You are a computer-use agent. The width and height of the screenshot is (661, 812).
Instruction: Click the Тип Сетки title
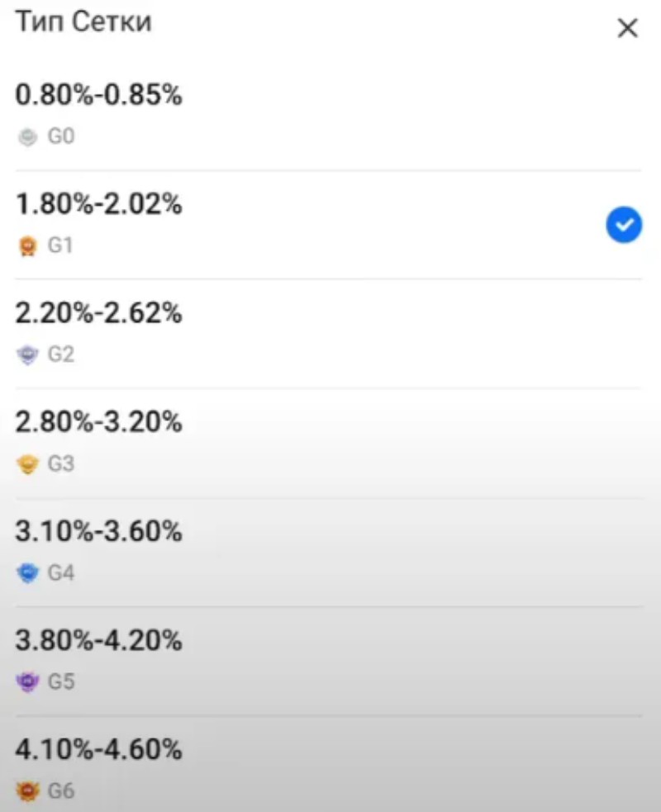click(83, 23)
